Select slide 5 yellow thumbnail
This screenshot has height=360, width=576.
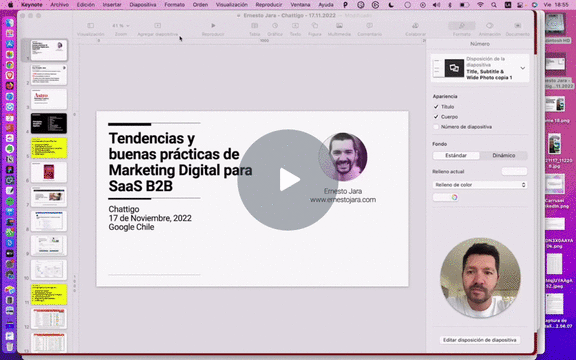point(49,148)
